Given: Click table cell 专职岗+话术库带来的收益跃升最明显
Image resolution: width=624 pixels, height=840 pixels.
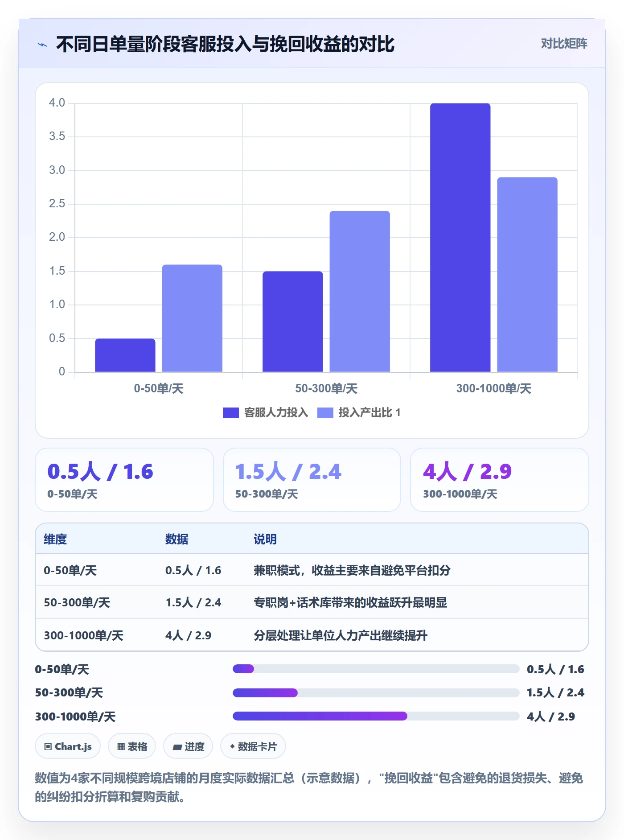Looking at the screenshot, I should (350, 602).
